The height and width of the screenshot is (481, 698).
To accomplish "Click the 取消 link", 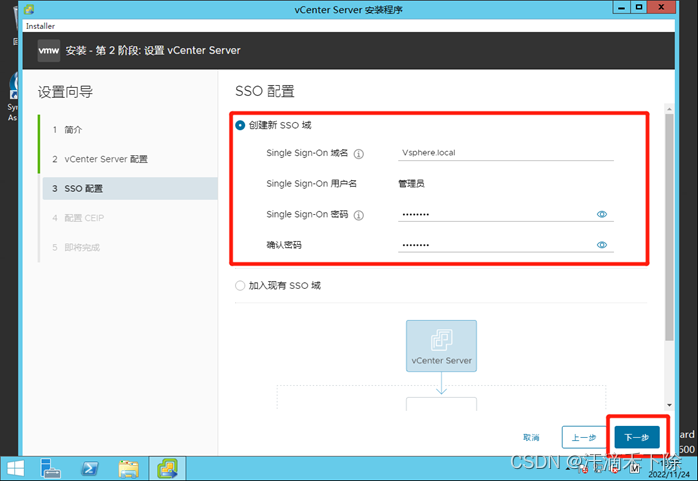I will point(531,437).
